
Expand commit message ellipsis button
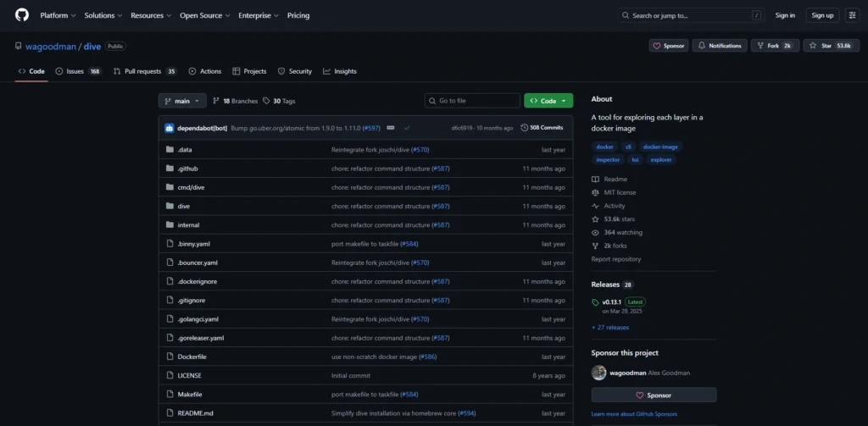pos(390,128)
